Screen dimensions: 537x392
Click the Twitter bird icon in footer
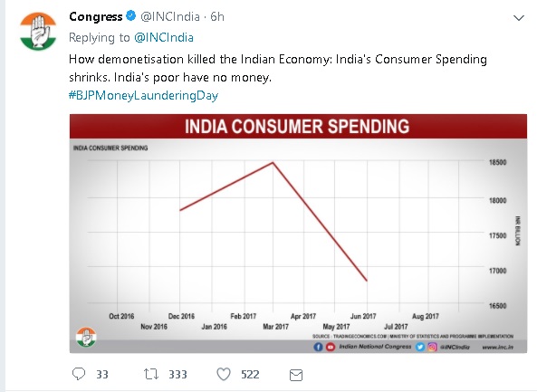pyautogui.click(x=420, y=347)
